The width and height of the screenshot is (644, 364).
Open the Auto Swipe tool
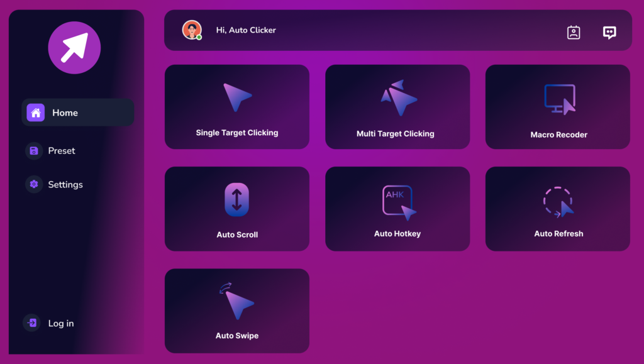coord(236,311)
